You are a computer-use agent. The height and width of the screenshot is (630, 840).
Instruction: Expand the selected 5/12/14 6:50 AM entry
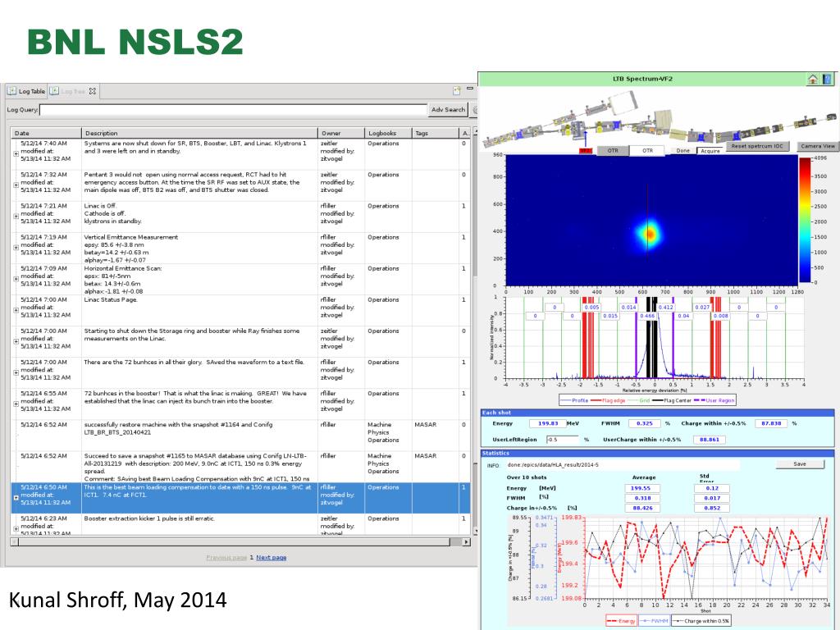point(16,498)
